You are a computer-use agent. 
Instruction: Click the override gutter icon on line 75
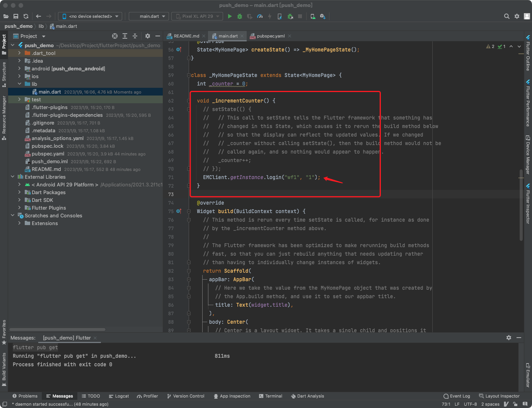[179, 211]
